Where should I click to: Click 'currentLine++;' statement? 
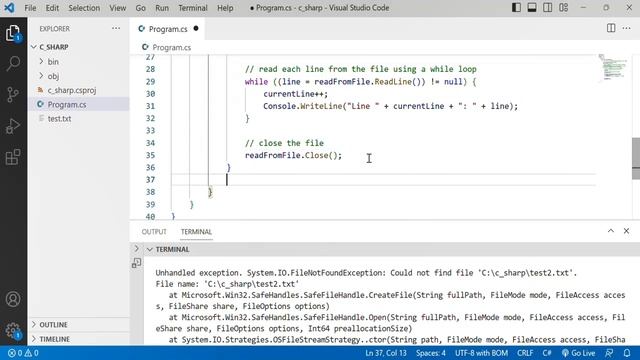pos(295,94)
